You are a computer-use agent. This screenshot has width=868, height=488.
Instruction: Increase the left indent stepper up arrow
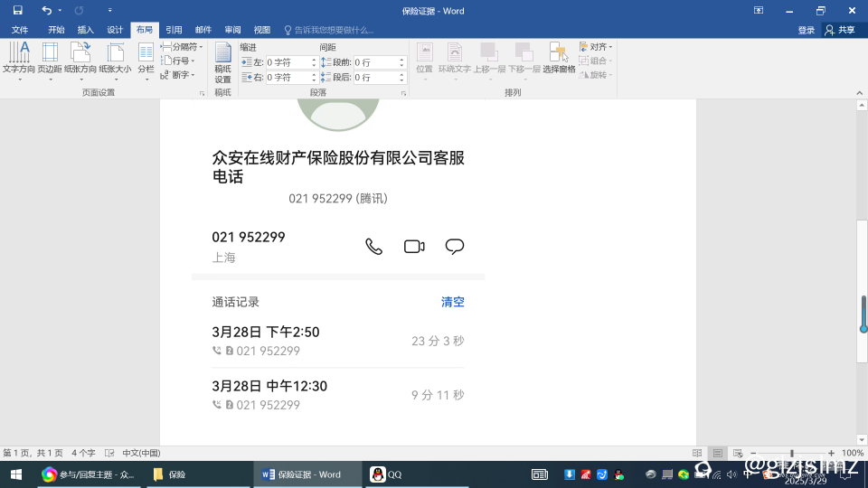click(314, 60)
